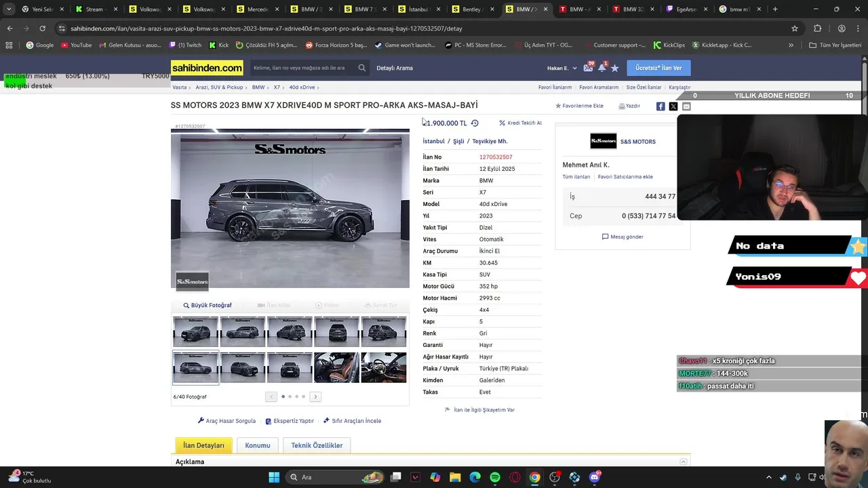868x488 pixels.
Task: Click Mesaj gönder link
Action: [x=623, y=237]
